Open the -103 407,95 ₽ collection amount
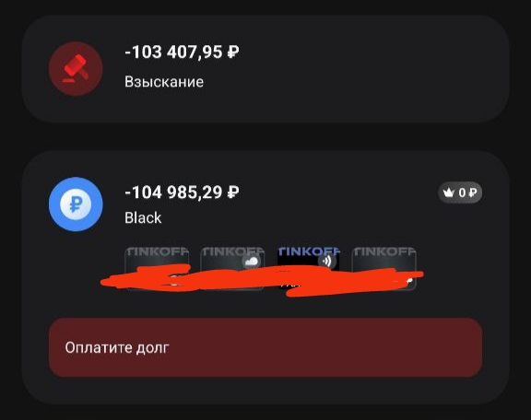Screen dimensions: 531x420 point(182,52)
